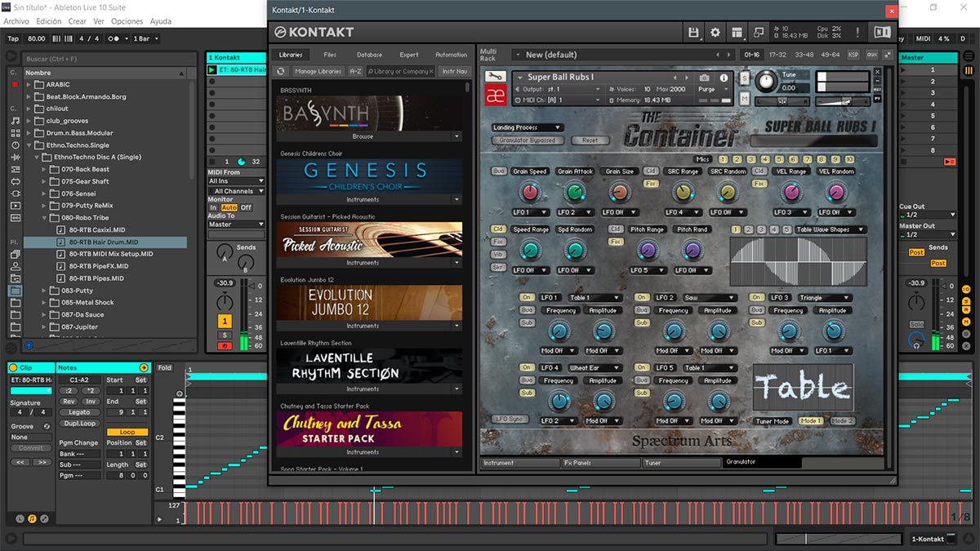Toggle LFO 4 On button

click(527, 368)
